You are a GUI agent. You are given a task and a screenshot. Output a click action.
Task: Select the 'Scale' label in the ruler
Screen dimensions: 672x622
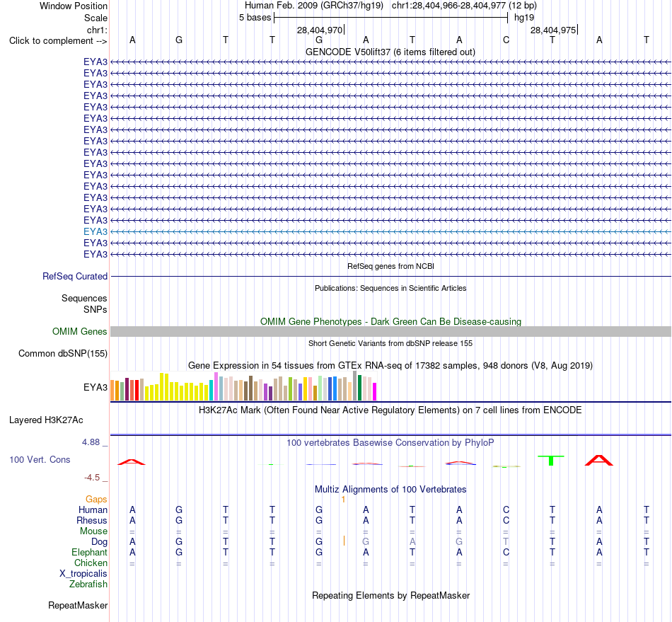click(x=95, y=18)
